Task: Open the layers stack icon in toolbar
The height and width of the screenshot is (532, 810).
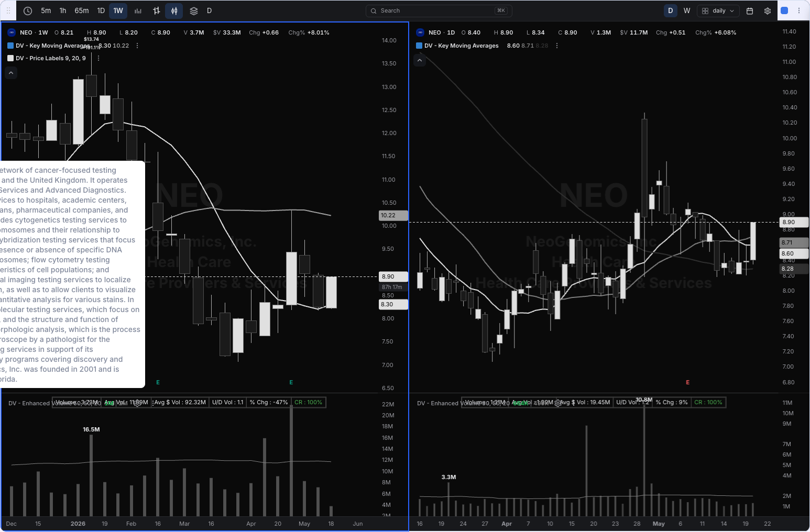Action: coord(194,10)
